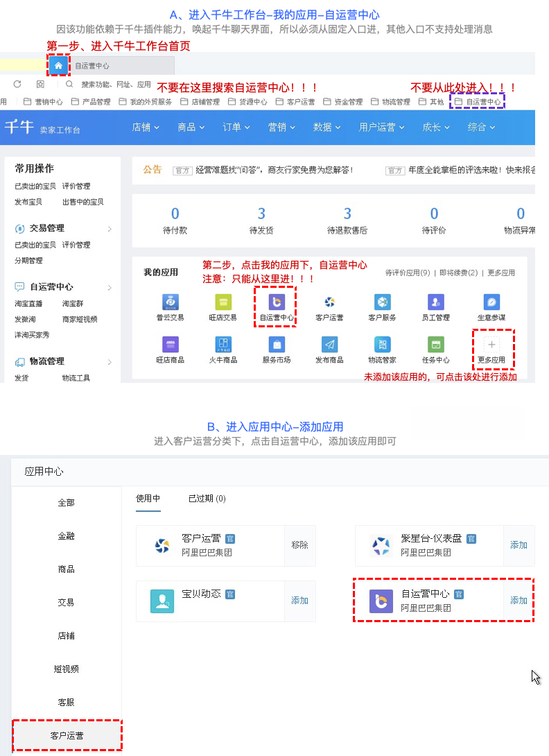This screenshot has height=756, width=549.
Task: Click the 更多应用 plus icon
Action: (491, 344)
